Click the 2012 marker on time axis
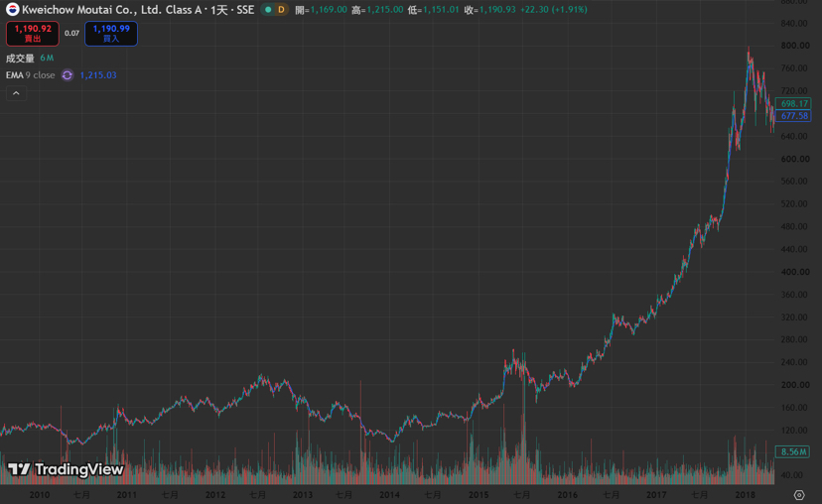Image resolution: width=822 pixels, height=504 pixels. 215,494
